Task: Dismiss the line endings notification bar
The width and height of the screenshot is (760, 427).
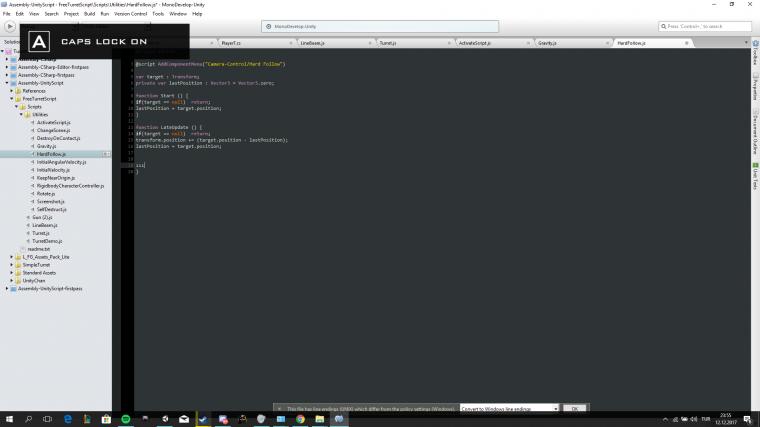Action: tap(279, 409)
